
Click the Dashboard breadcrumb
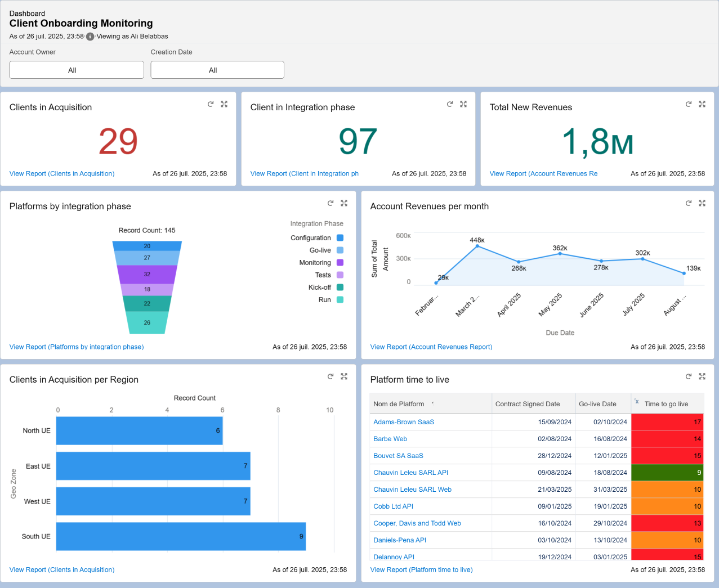tap(27, 13)
